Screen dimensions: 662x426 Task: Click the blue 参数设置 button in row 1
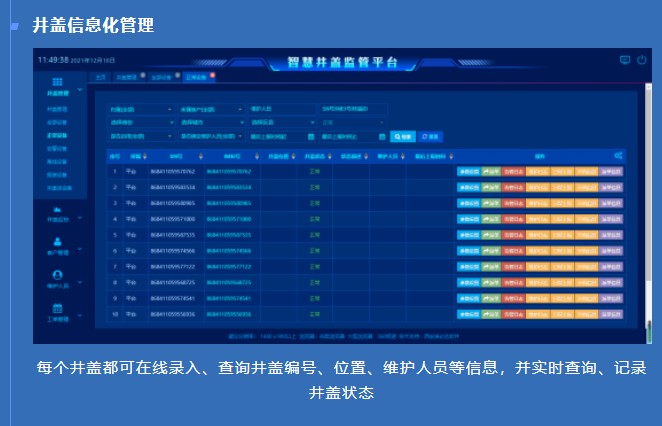tap(468, 172)
